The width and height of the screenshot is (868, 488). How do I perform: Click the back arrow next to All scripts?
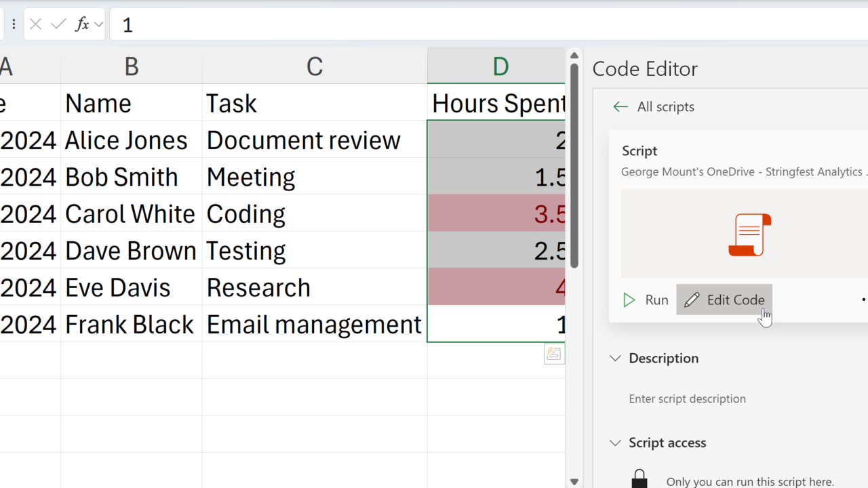click(x=620, y=106)
